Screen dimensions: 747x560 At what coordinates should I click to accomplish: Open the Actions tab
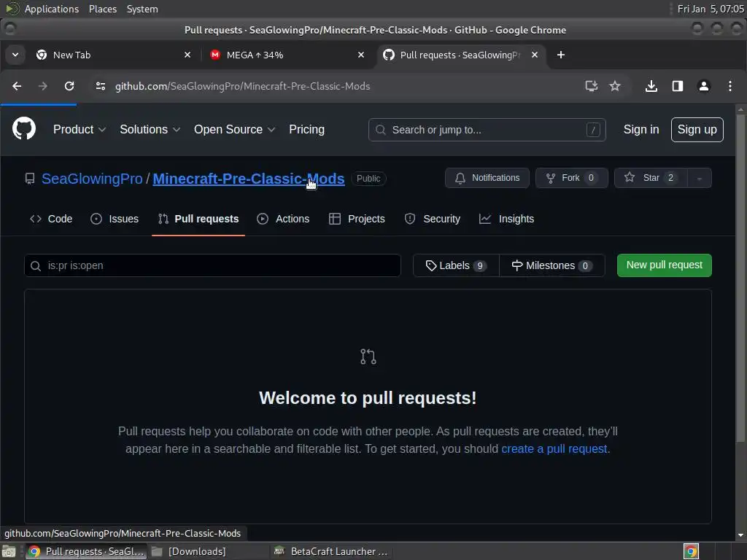284,219
